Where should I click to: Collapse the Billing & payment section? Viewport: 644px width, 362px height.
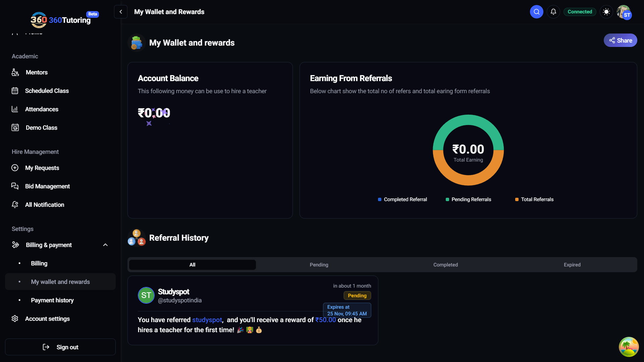coord(105,245)
